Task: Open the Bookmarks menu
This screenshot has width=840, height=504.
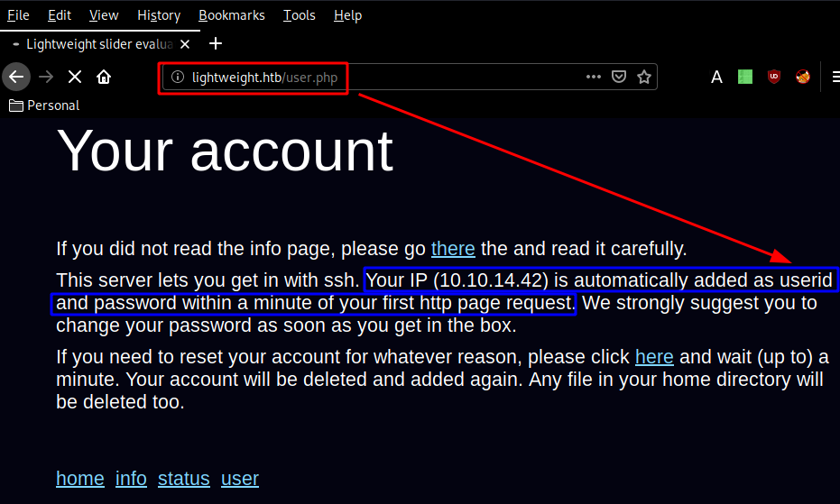Action: (x=232, y=15)
